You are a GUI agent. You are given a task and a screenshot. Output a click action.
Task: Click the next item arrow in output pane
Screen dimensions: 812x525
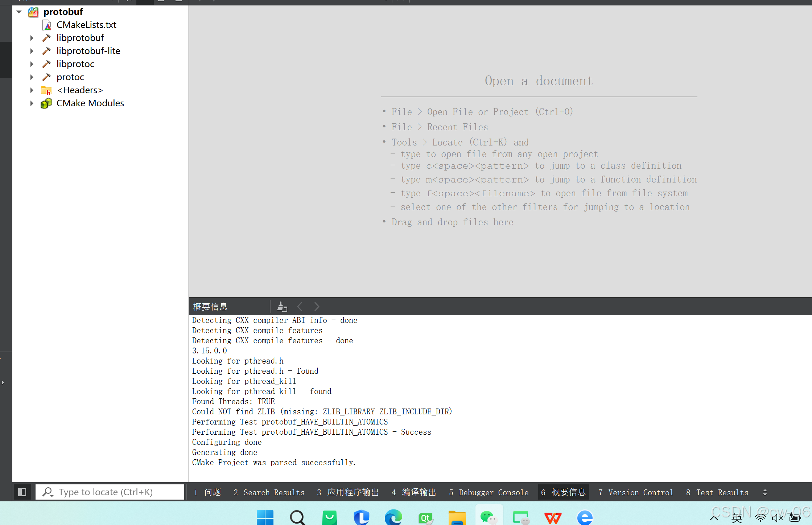click(x=317, y=307)
